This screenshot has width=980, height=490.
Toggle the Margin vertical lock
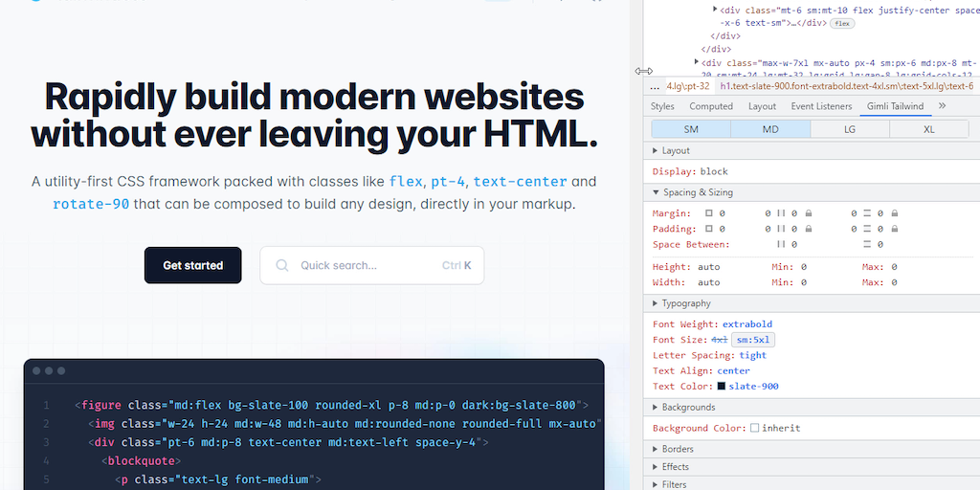[895, 213]
